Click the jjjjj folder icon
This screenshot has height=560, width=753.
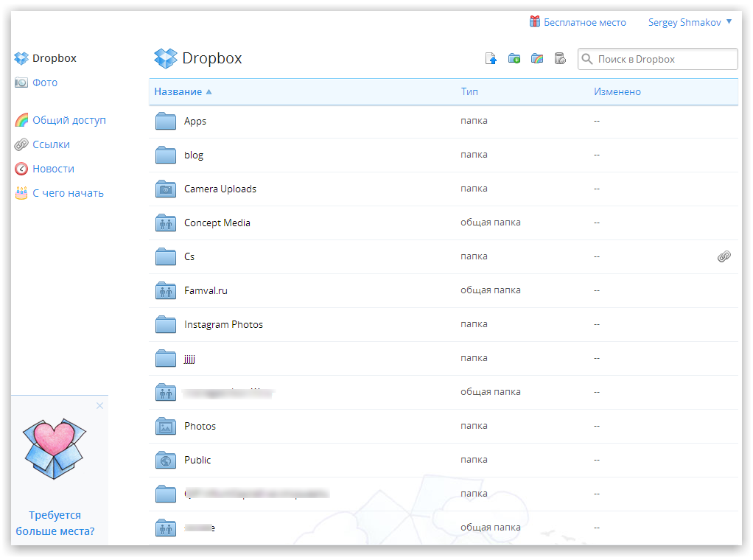point(166,358)
